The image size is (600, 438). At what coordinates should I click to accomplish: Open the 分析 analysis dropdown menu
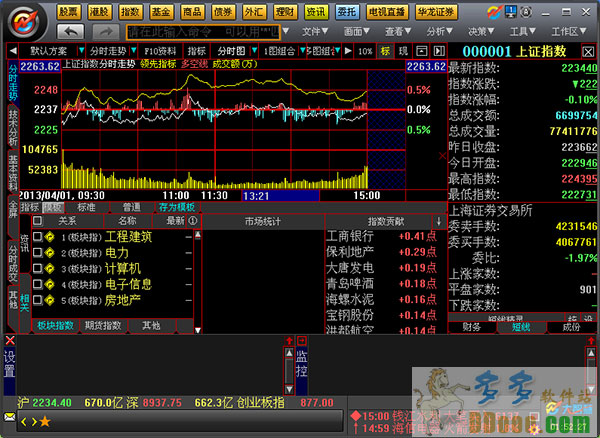pos(439,32)
